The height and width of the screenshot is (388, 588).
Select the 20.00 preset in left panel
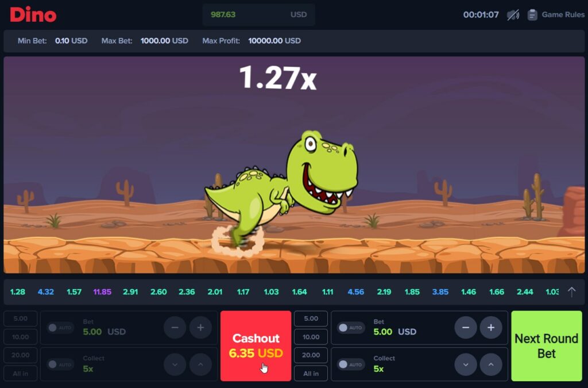click(x=20, y=355)
